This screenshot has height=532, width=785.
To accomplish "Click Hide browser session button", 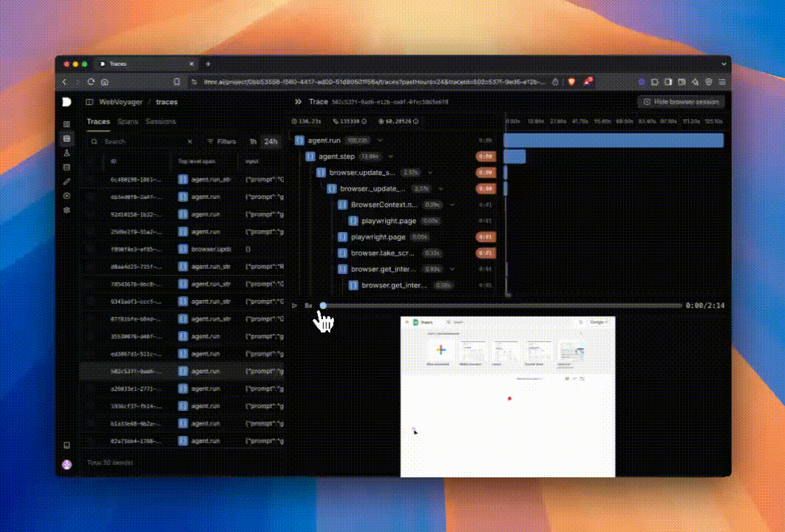I will coord(681,102).
